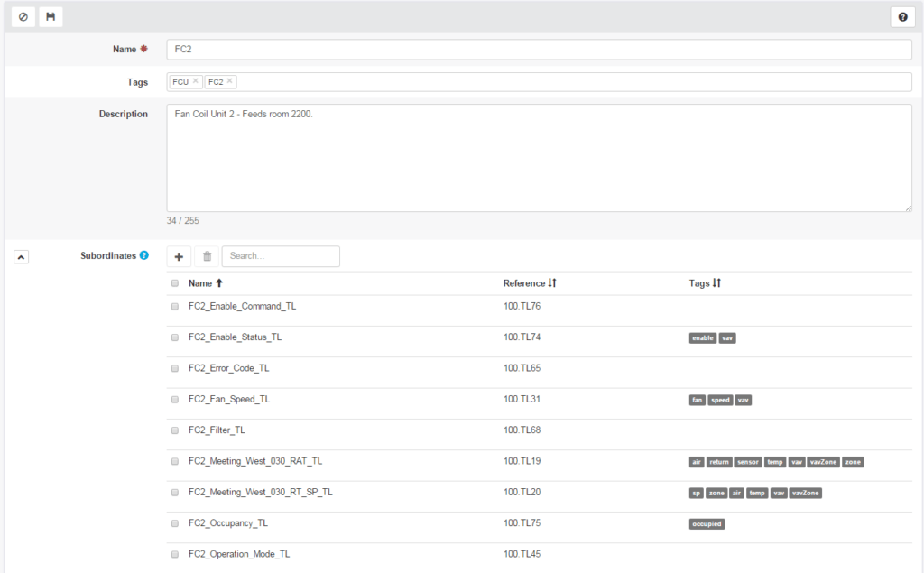Click the FC2_Operation_Mode_TL name

click(x=239, y=554)
